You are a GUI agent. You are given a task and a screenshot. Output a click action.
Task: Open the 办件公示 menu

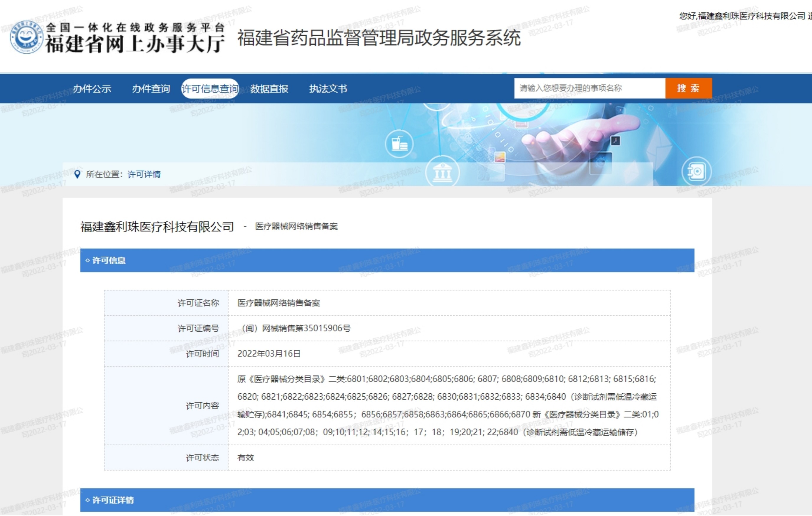[92, 89]
